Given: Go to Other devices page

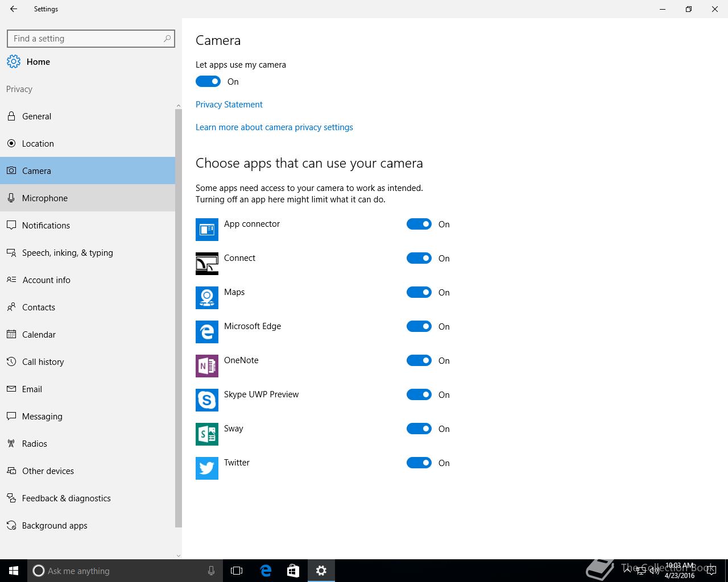Looking at the screenshot, I should pyautogui.click(x=88, y=471).
